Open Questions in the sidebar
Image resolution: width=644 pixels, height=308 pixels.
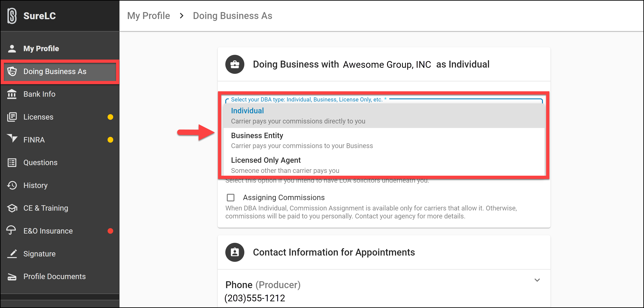click(x=60, y=163)
